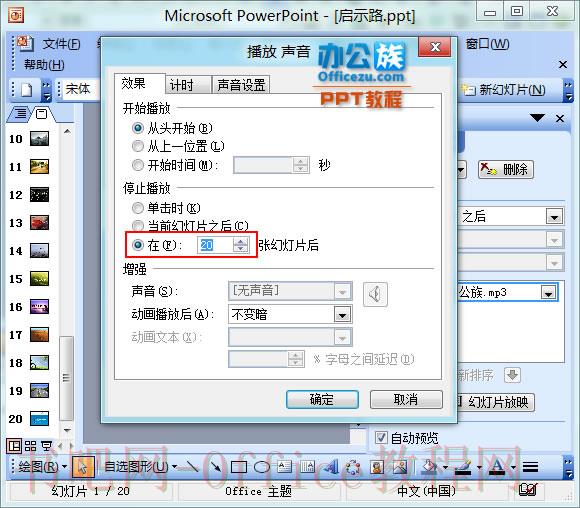Apply fill color with paint bucket

pyautogui.click(x=429, y=467)
